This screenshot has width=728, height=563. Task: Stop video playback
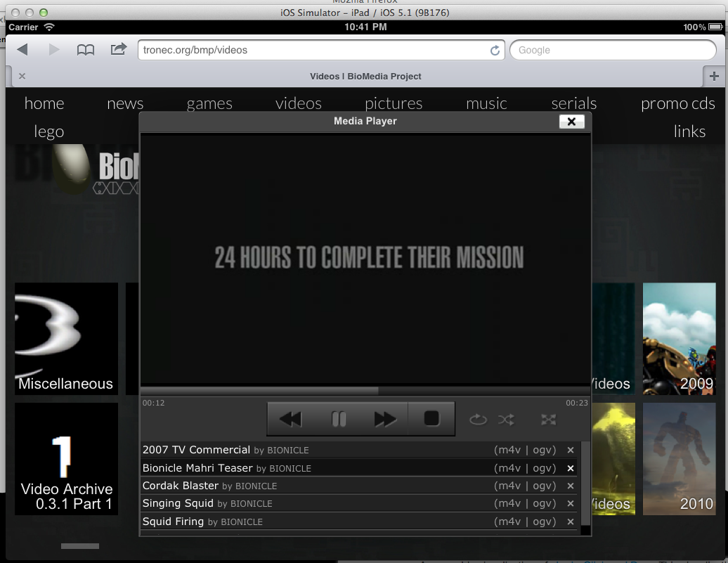pos(431,418)
